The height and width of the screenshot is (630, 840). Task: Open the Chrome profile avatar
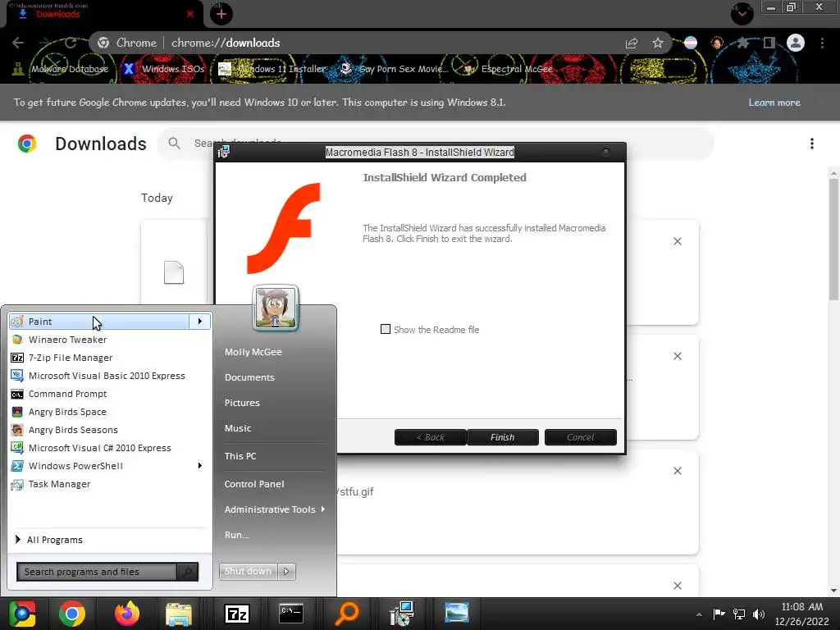[796, 43]
